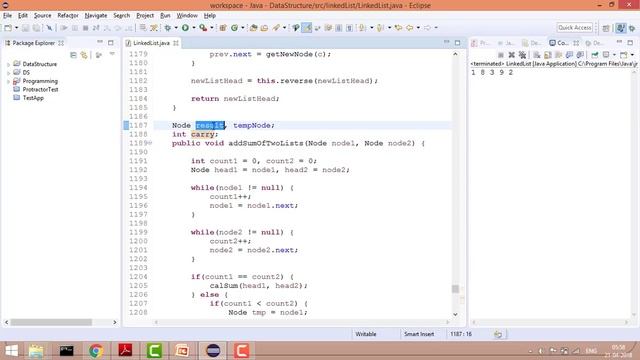The image size is (640, 360).
Task: Toggle Pin Console icon
Action: click(x=595, y=55)
